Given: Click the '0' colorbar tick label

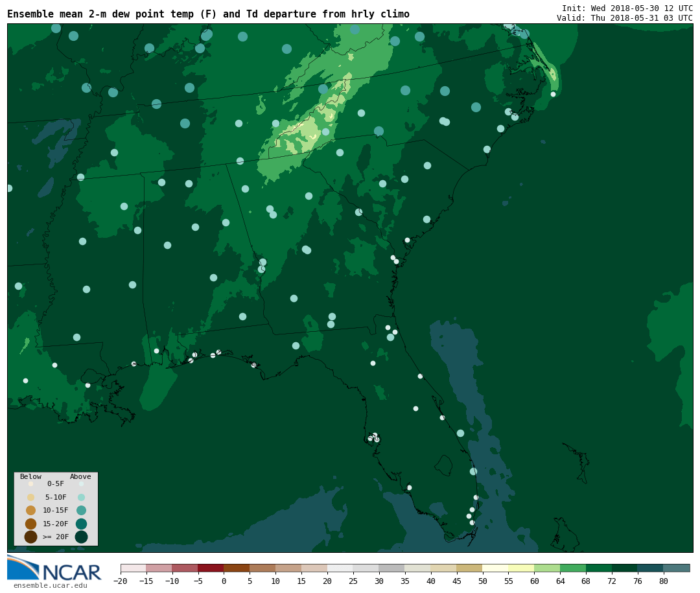Looking at the screenshot, I should click(224, 581).
